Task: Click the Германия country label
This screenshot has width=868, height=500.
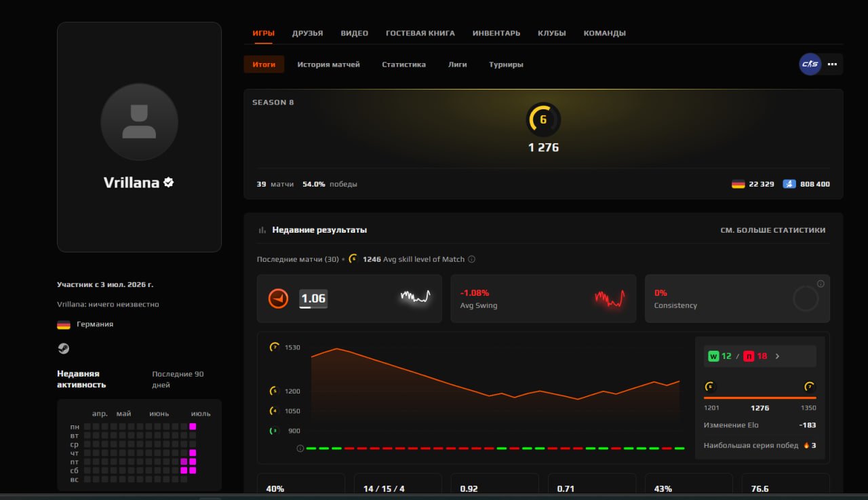Action: click(x=95, y=324)
